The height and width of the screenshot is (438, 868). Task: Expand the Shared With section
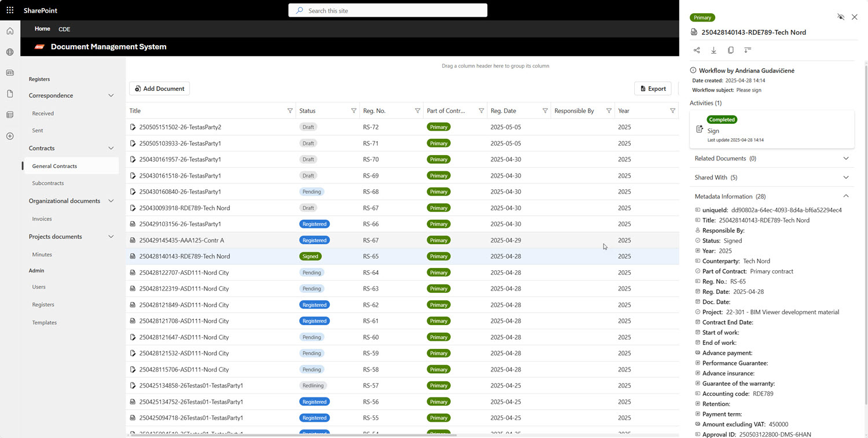point(845,178)
